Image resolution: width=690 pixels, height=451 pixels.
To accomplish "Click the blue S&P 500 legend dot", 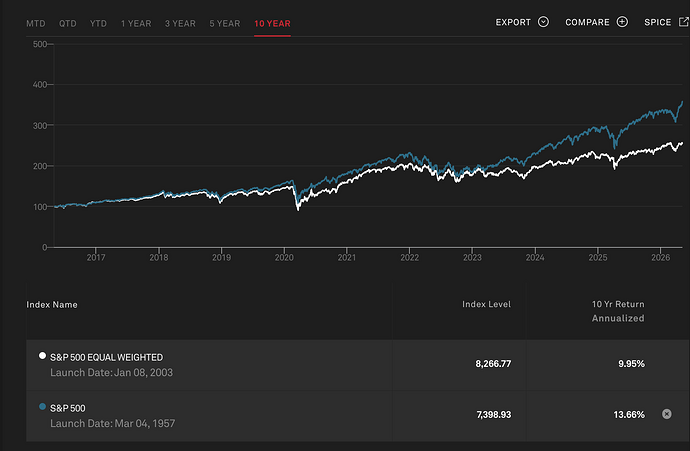I will click(42, 406).
